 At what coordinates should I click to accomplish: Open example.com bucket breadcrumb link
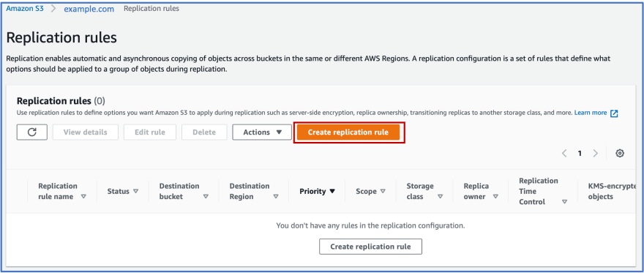pos(89,9)
